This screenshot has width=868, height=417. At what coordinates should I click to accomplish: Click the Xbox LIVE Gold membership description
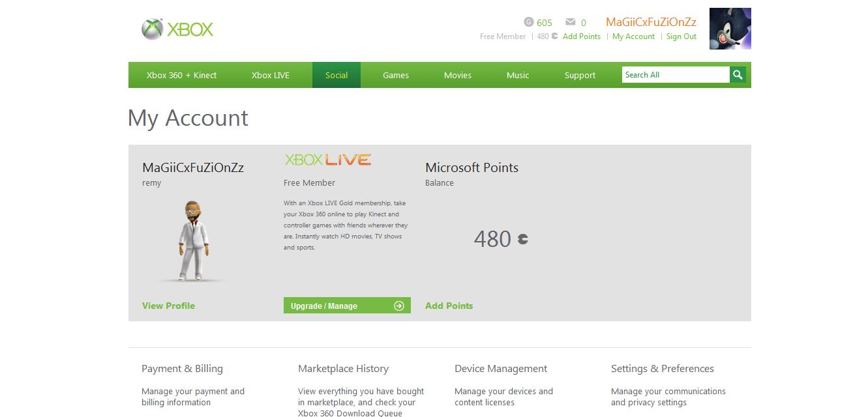click(x=346, y=225)
